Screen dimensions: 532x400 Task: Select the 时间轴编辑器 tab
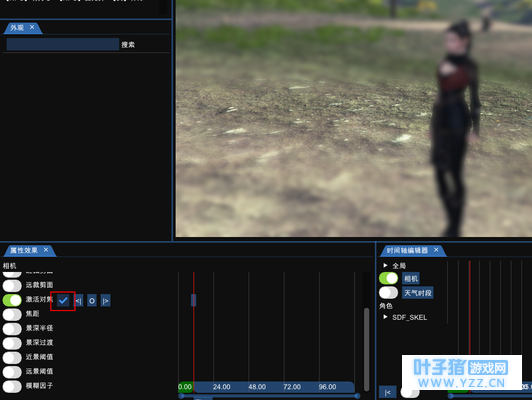407,250
